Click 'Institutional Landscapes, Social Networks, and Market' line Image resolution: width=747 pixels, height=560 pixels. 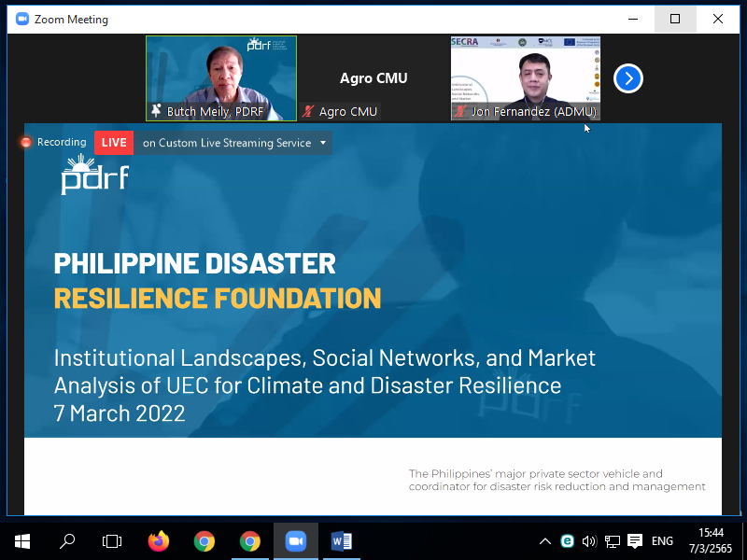324,358
